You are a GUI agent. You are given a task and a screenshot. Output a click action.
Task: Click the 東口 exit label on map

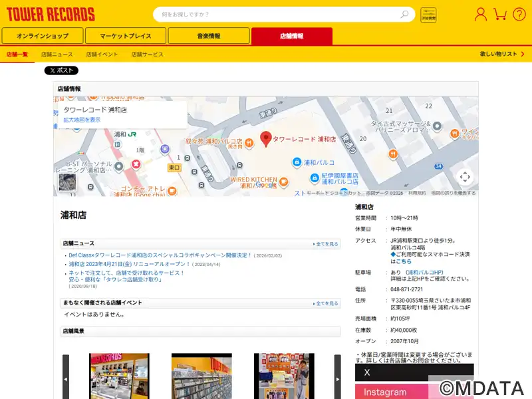(x=174, y=168)
